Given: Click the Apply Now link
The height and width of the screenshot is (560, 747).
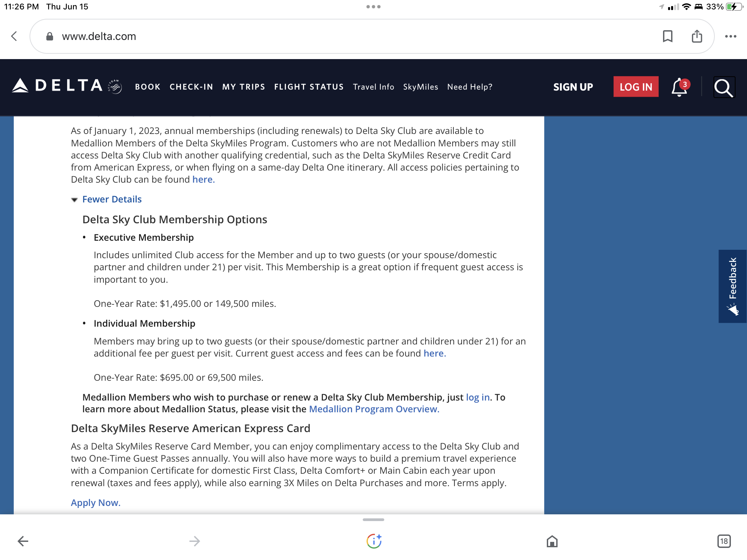Looking at the screenshot, I should tap(96, 502).
